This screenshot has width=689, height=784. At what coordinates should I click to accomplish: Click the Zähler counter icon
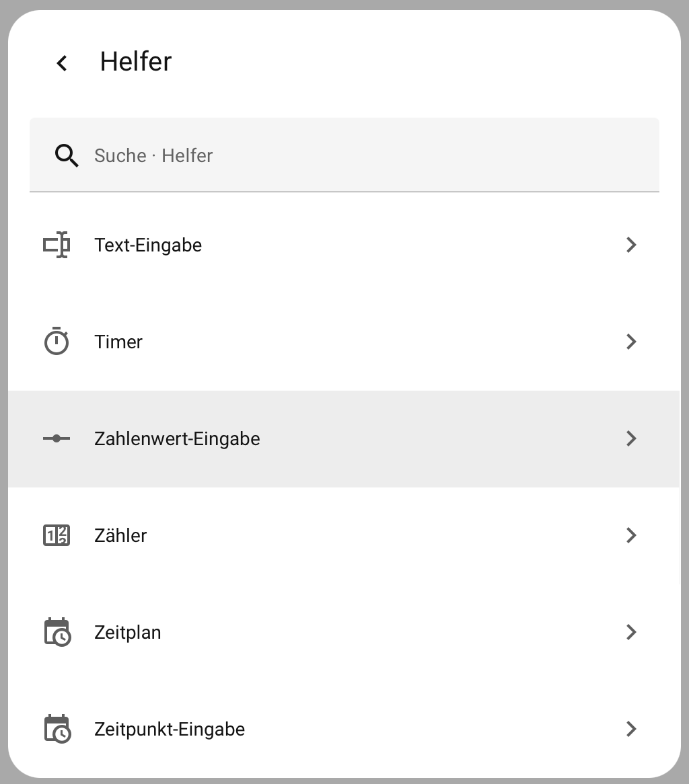pyautogui.click(x=57, y=535)
